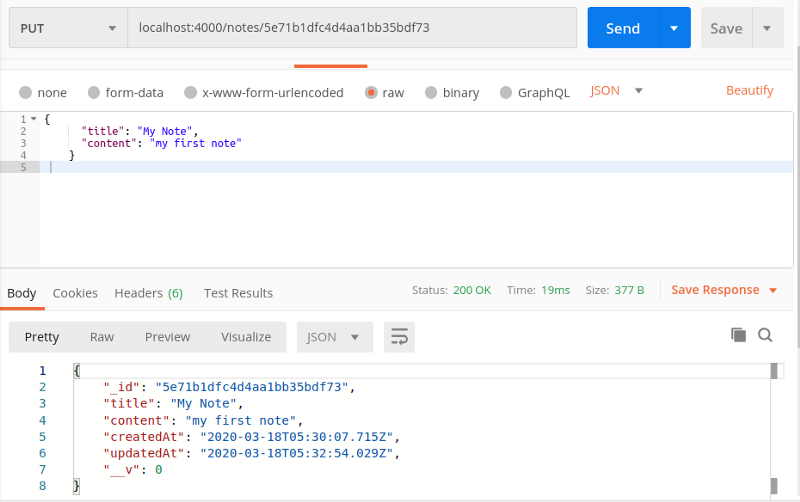
Task: Open the JSON format dropdown in response
Action: [334, 337]
